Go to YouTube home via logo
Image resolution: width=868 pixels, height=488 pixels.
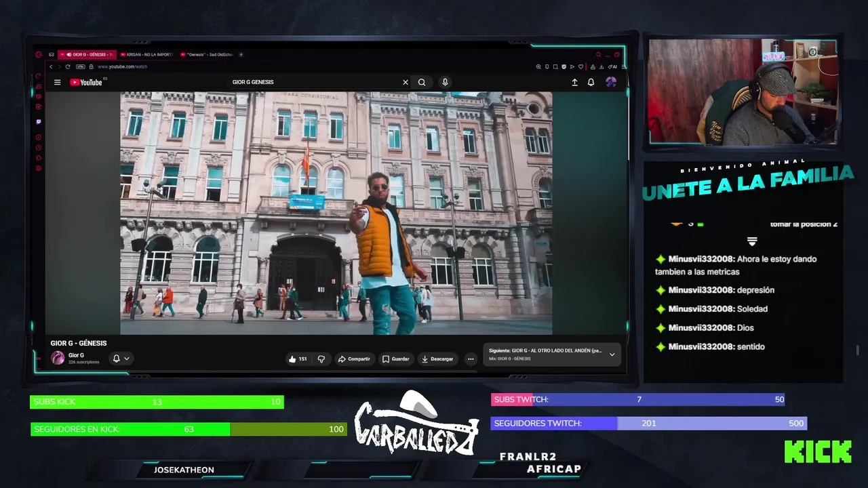pyautogui.click(x=85, y=82)
